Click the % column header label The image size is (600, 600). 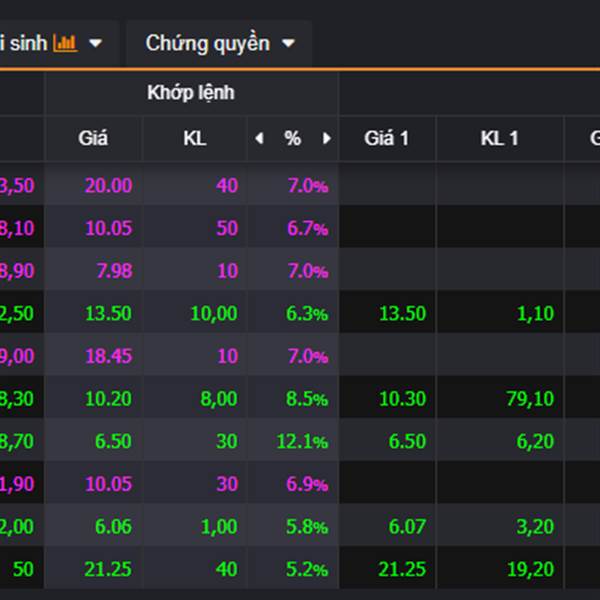point(292,139)
